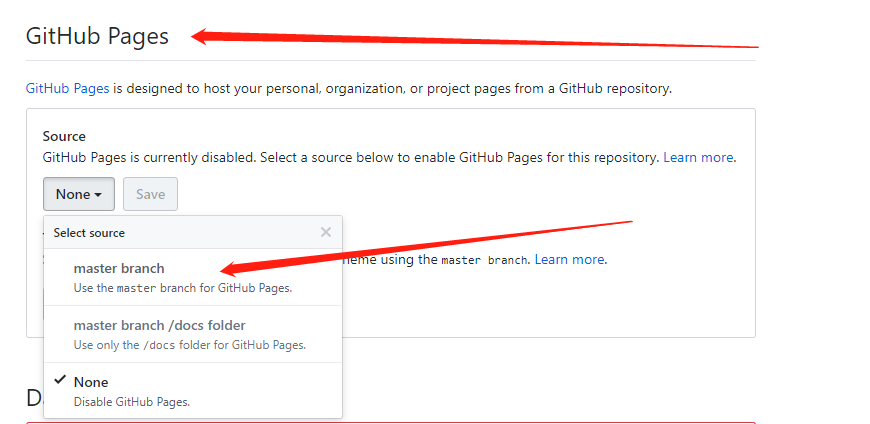Image resolution: width=870 pixels, height=424 pixels.
Task: Close the Select source popup
Action: pos(326,232)
